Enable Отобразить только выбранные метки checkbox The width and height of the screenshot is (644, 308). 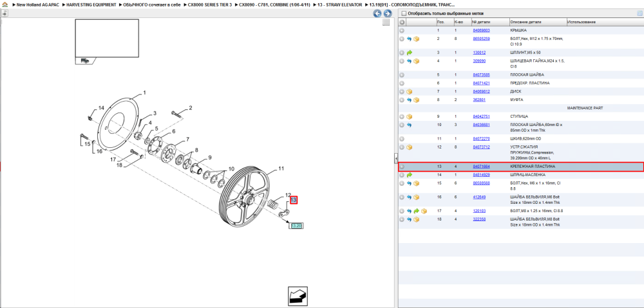pos(404,13)
